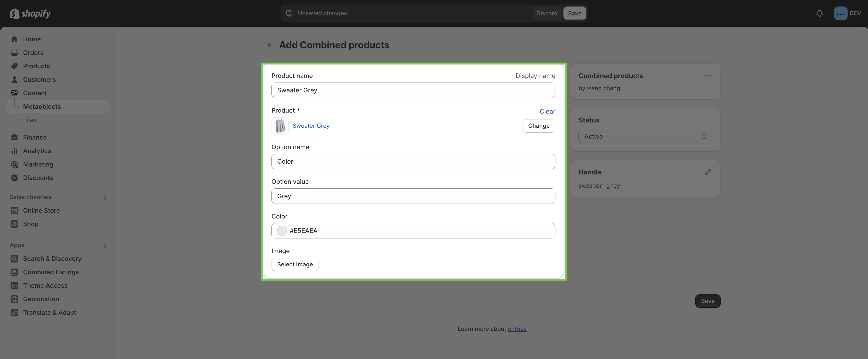Click the Orders inbox icon
868x359 pixels.
pyautogui.click(x=14, y=53)
